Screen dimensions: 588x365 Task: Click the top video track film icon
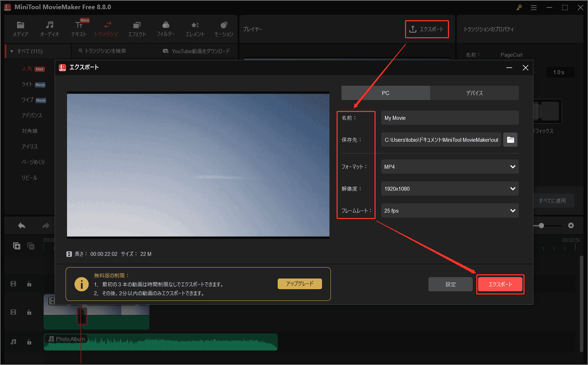13,284
